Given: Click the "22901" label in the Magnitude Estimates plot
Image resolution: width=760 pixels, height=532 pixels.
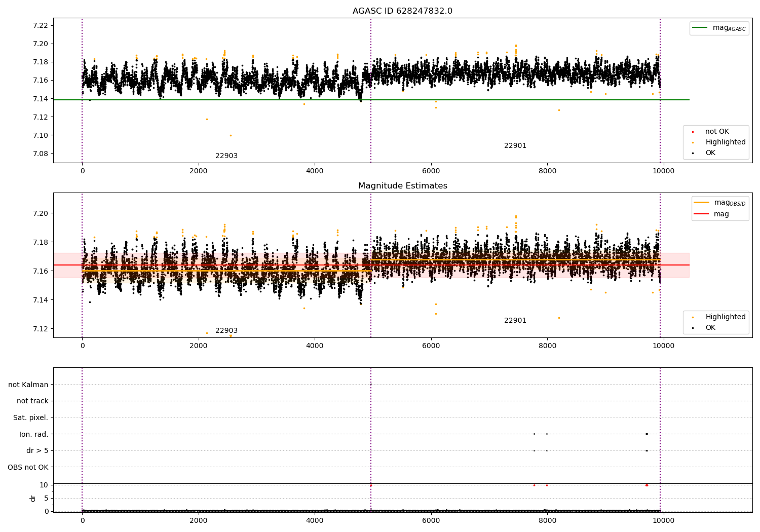Looking at the screenshot, I should pyautogui.click(x=515, y=321).
